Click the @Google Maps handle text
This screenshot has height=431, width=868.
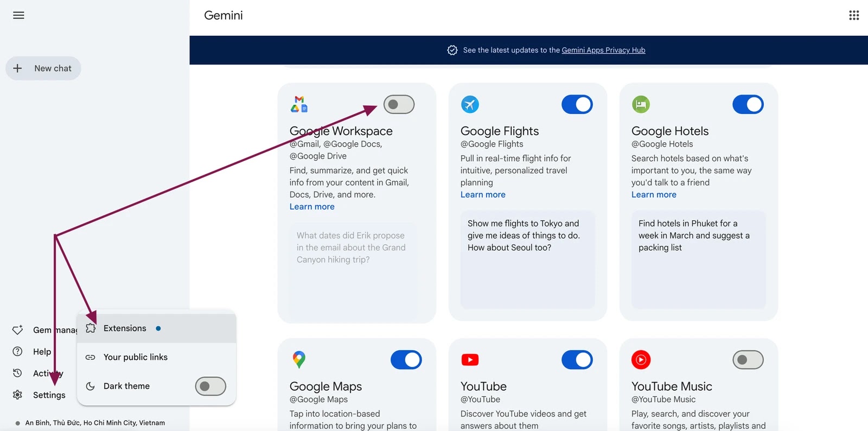coord(318,399)
